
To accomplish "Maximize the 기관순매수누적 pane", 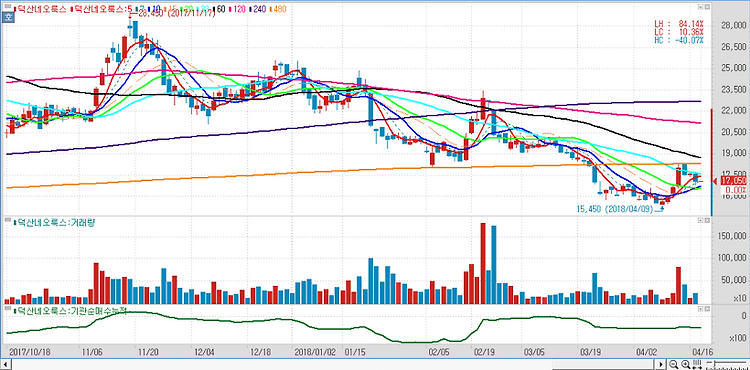I will [700, 309].
